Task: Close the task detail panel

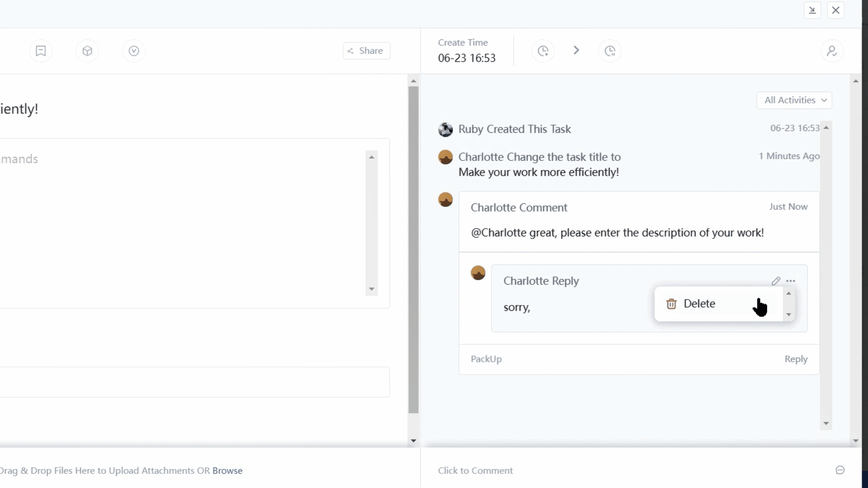Action: 835,10
